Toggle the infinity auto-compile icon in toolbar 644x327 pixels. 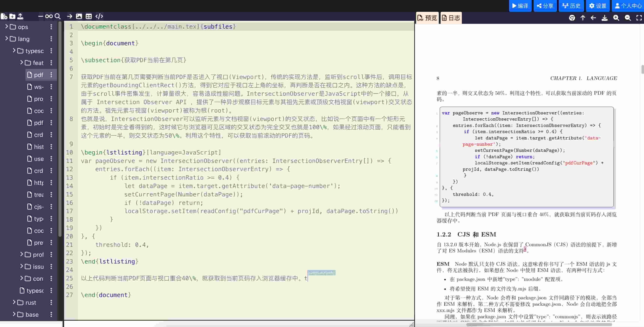(x=49, y=16)
